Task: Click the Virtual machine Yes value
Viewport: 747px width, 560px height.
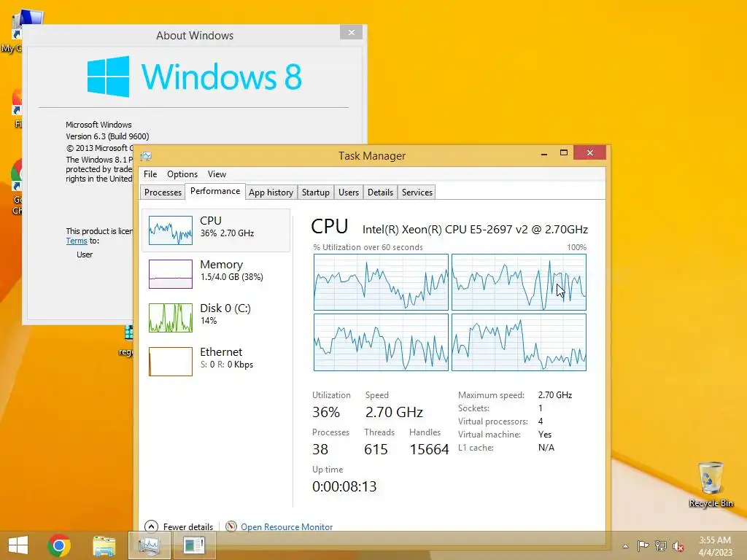Action: point(544,435)
